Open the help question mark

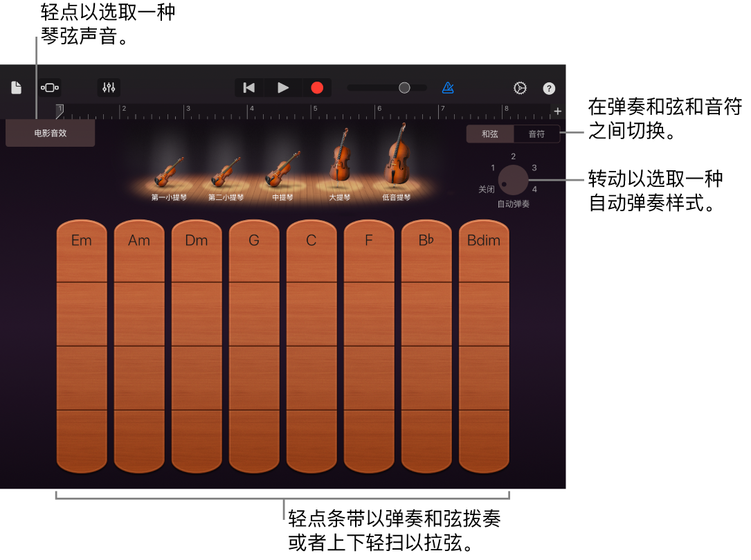549,88
